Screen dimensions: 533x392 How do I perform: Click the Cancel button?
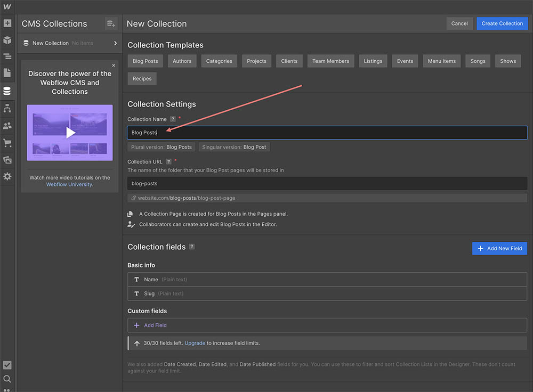[x=459, y=23]
